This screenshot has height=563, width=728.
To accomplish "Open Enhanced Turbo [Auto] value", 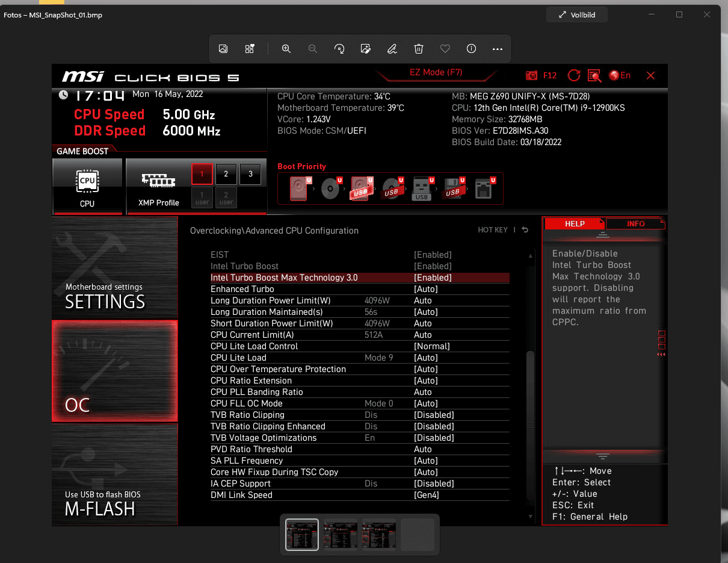I will (426, 289).
